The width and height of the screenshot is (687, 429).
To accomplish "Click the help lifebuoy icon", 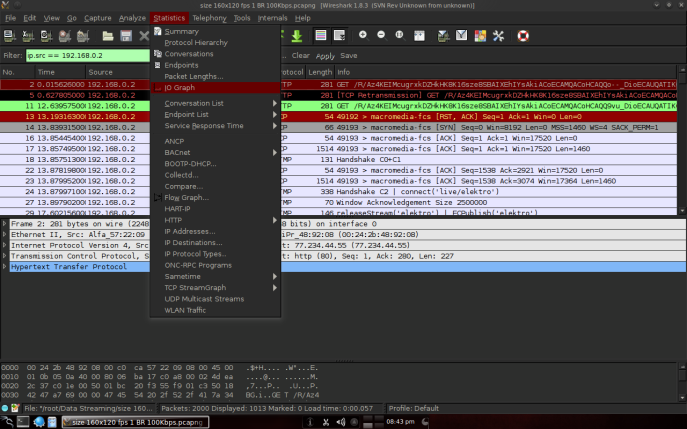I will pos(523,35).
